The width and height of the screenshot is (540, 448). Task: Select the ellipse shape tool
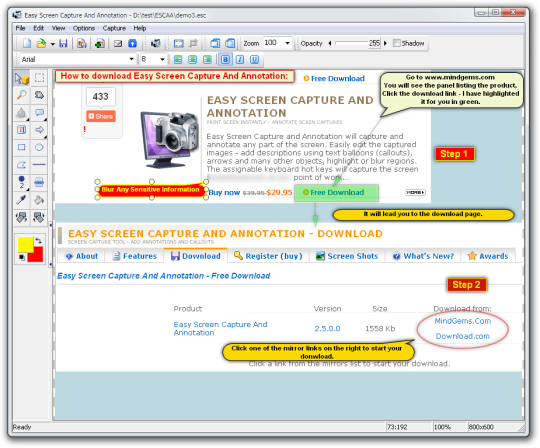tap(39, 147)
